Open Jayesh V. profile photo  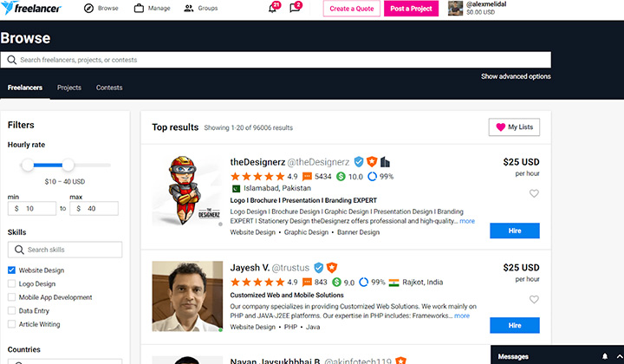click(187, 296)
